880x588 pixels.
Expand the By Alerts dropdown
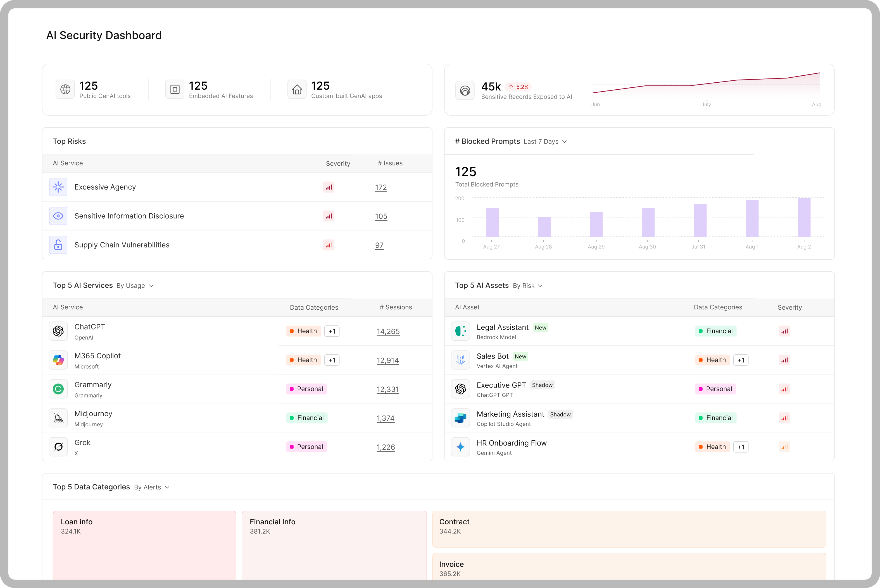click(x=151, y=487)
